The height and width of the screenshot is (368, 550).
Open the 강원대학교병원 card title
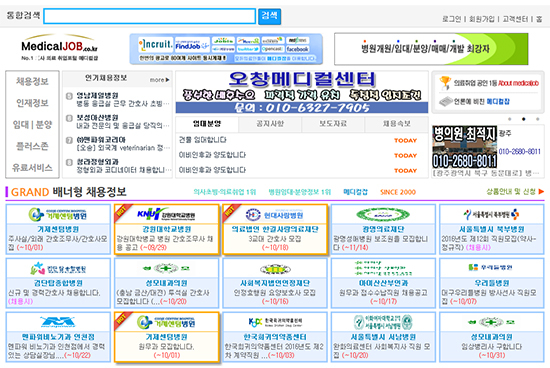[167, 229]
